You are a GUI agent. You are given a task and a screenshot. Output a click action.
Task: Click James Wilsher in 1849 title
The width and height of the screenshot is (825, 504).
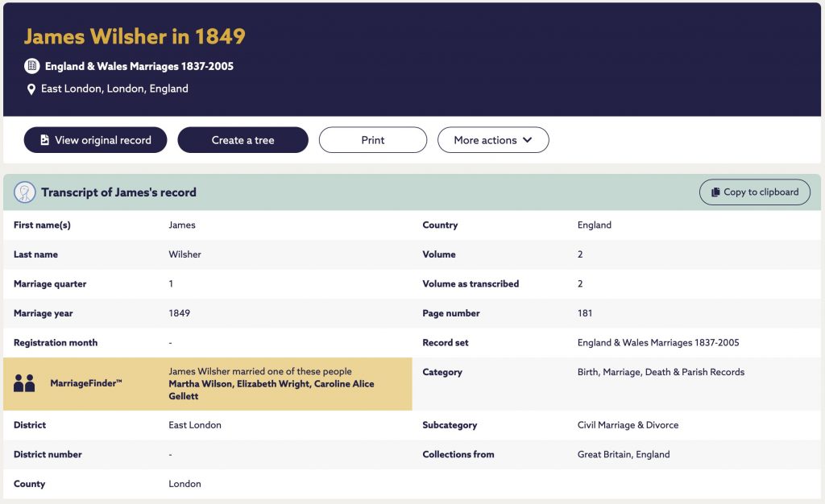coord(135,36)
